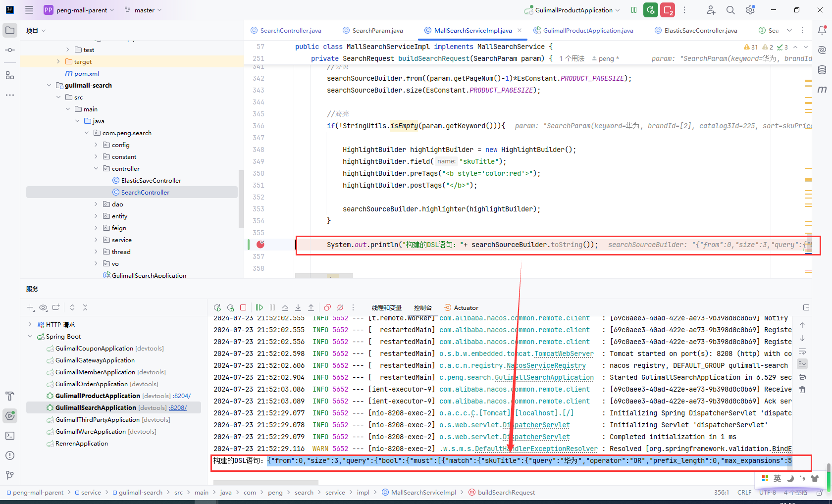Open IDE settings gear icon
The image size is (832, 504).
pyautogui.click(x=750, y=10)
